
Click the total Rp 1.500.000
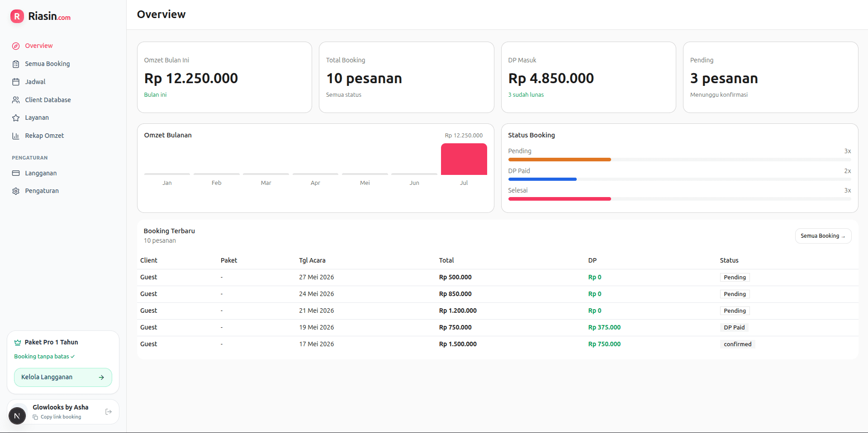pyautogui.click(x=458, y=344)
